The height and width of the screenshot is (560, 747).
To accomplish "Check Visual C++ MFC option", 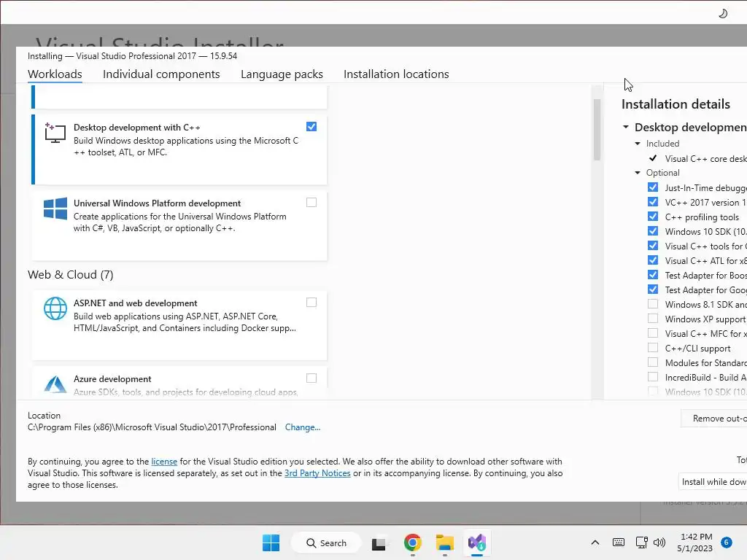I will 653,333.
